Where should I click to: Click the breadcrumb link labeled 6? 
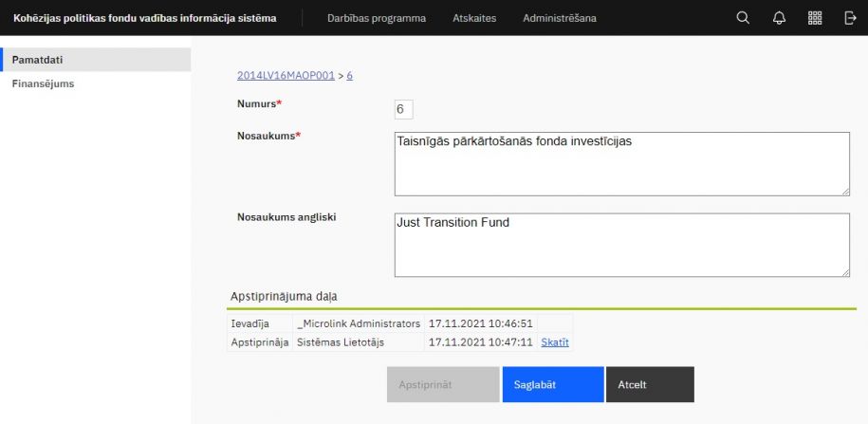(x=350, y=76)
